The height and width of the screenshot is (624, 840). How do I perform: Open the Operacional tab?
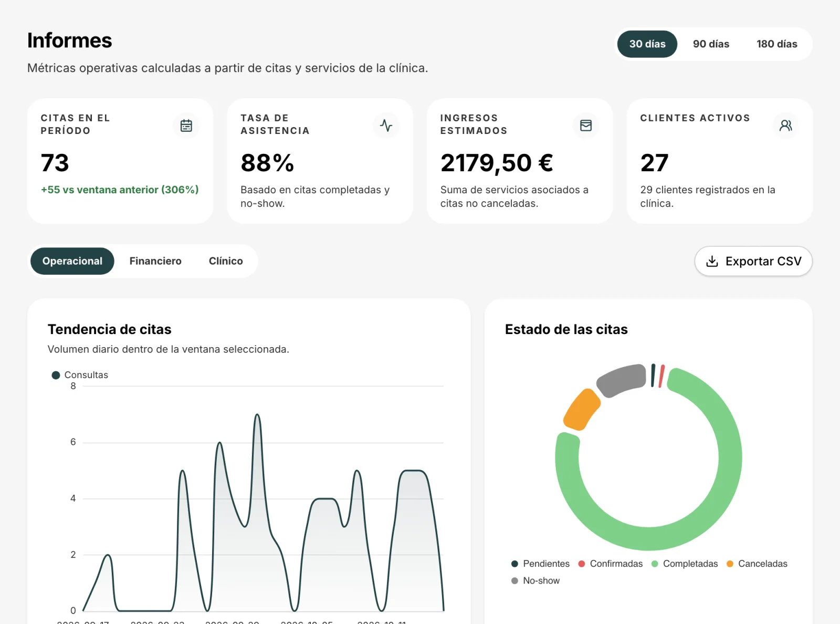click(x=72, y=261)
